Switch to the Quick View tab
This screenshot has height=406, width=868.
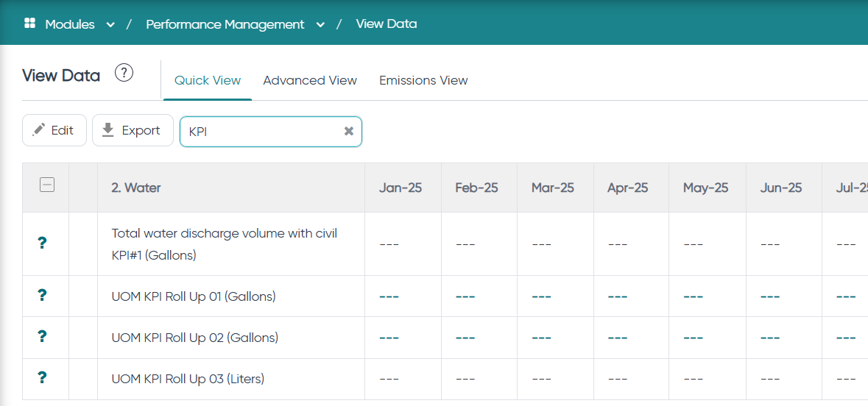pos(208,80)
